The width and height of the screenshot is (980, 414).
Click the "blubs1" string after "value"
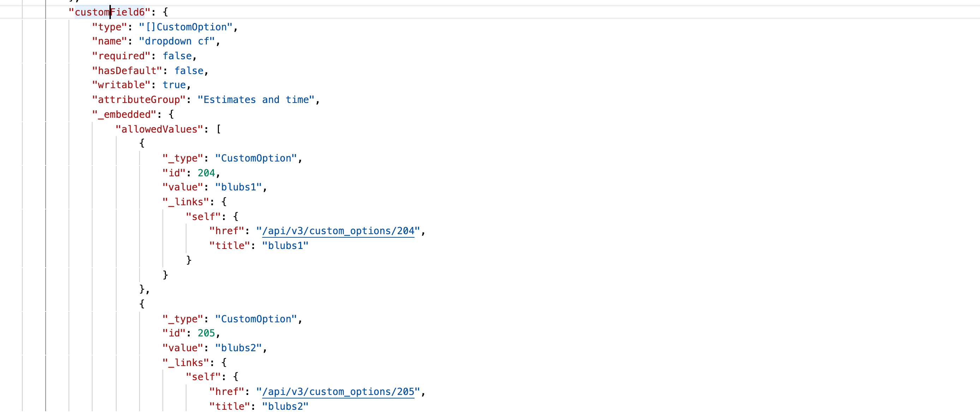239,187
